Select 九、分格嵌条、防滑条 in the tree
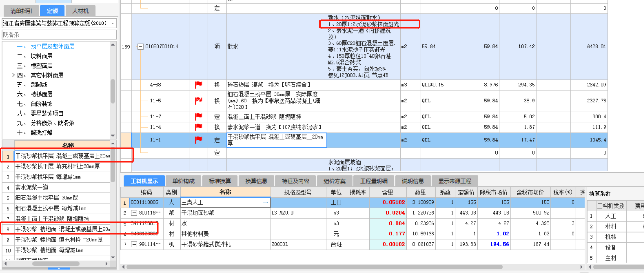 [46, 123]
